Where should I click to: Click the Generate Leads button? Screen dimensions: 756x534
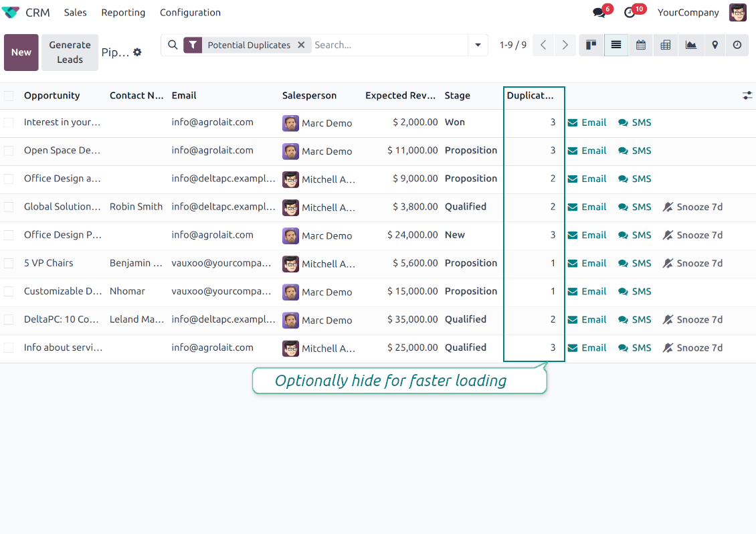70,53
